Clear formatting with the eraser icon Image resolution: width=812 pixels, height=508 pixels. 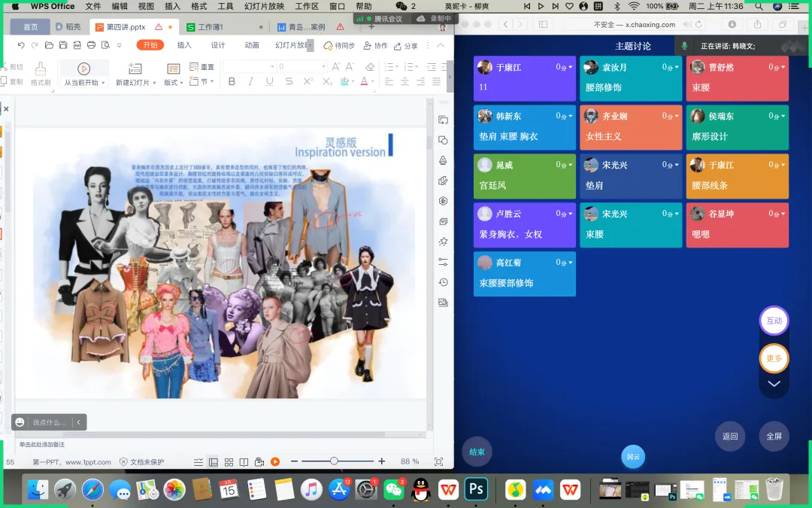[x=370, y=66]
